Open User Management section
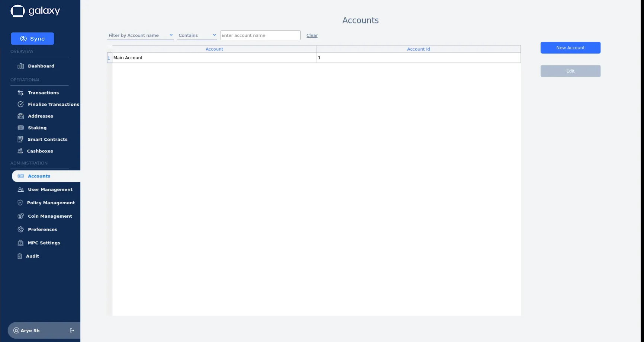644x342 pixels. (50, 189)
